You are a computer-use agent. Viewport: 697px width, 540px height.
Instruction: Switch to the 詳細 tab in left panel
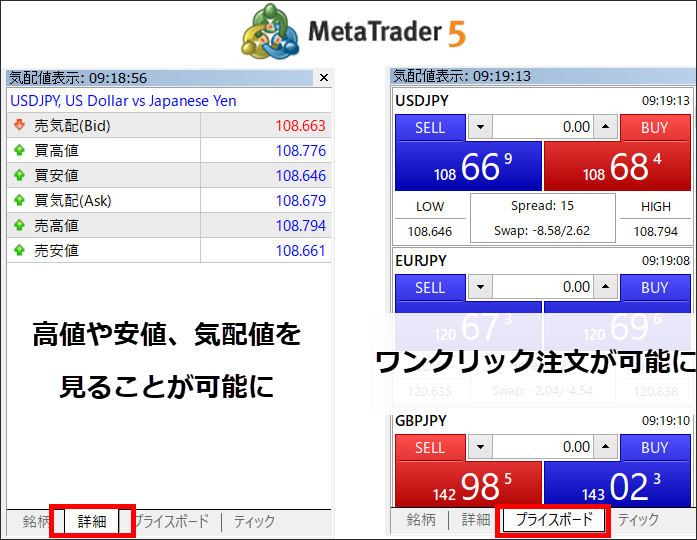tap(92, 521)
